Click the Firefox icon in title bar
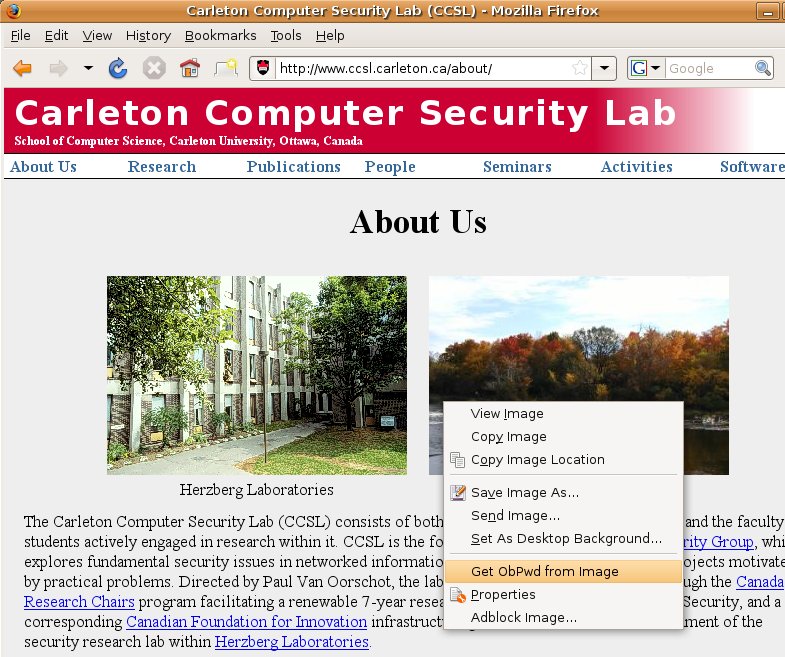 tap(14, 10)
